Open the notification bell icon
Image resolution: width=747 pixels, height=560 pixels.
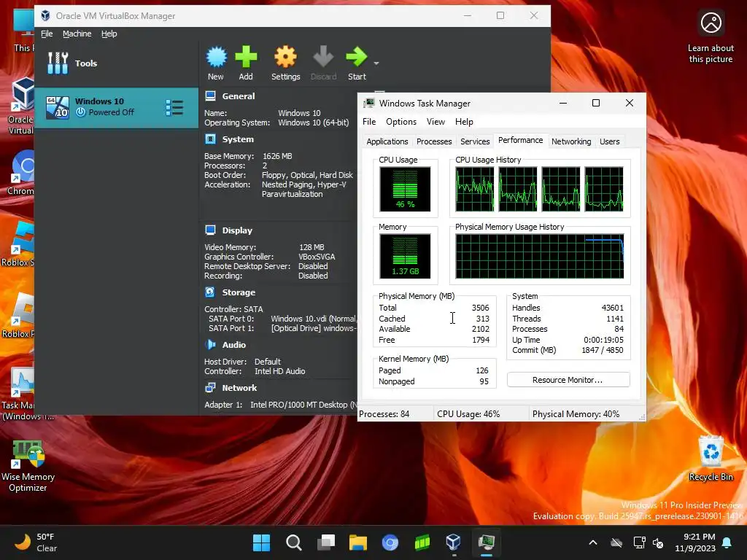tap(727, 542)
